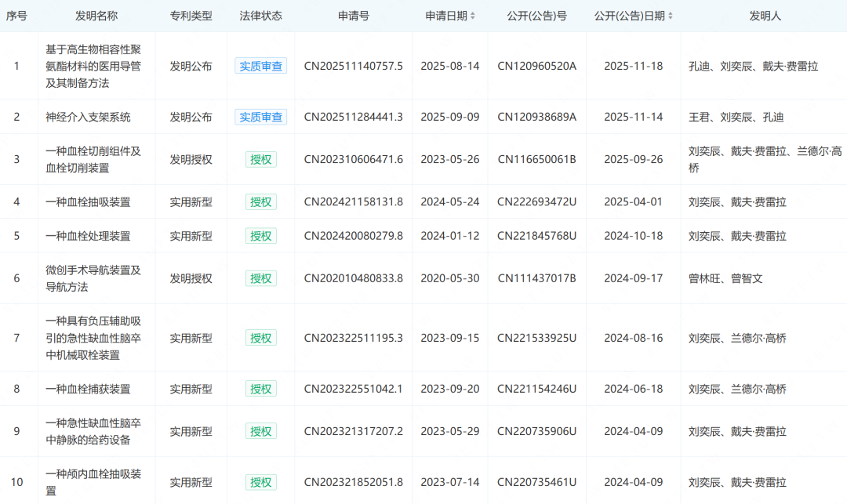The image size is (847, 504).
Task: Click publication number CN120938689A
Action: 536,117
